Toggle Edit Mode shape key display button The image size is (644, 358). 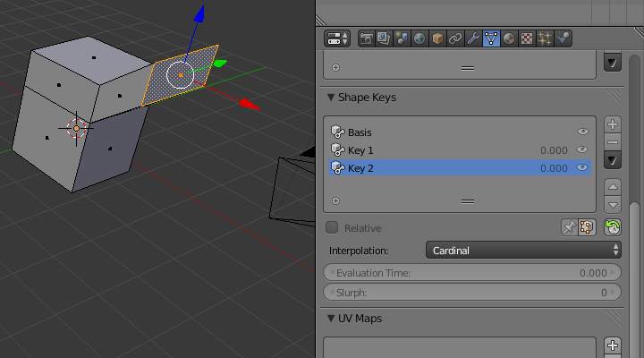[587, 227]
